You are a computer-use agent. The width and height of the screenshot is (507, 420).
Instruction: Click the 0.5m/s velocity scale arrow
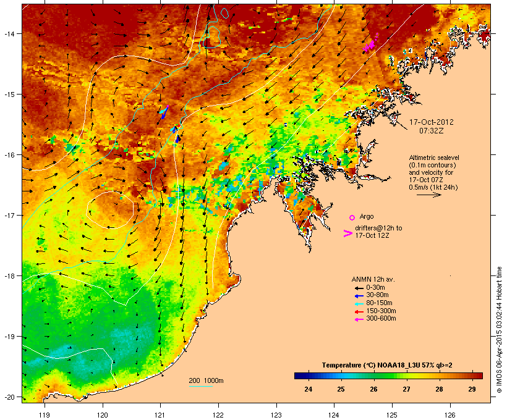pyautogui.click(x=428, y=195)
